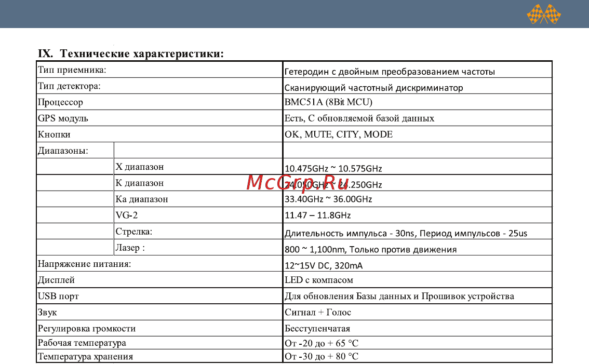Screen dimensions: 589x364
Task: Click the 'USB порт' label
Action: pos(58,296)
